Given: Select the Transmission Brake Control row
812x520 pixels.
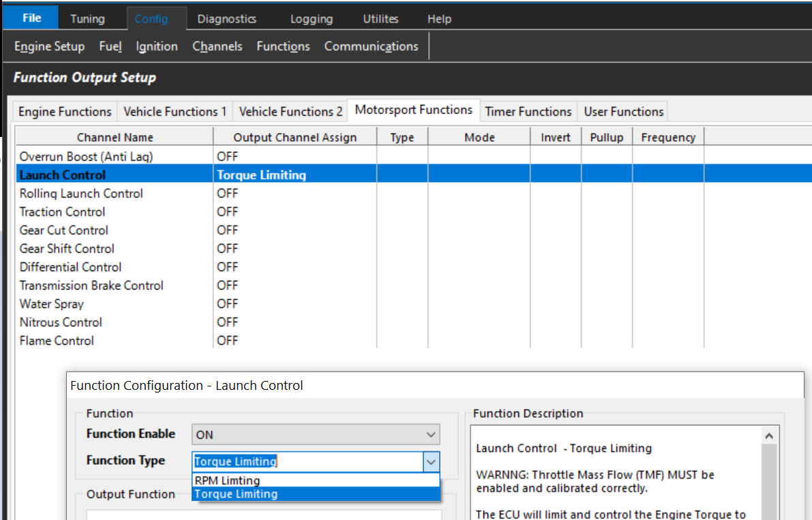Looking at the screenshot, I should tap(414, 286).
